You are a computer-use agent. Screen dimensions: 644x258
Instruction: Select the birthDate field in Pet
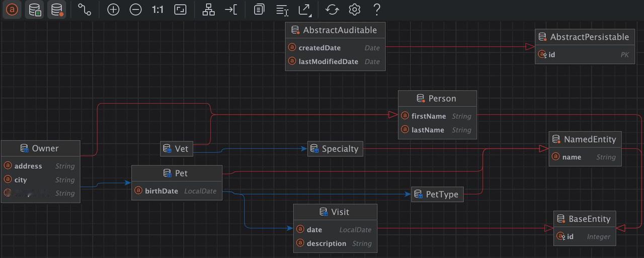click(x=177, y=191)
